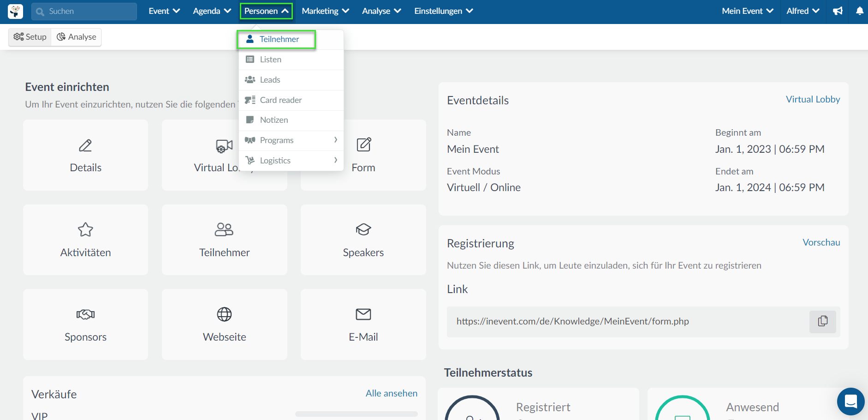Expand the Event menu
The image size is (868, 420).
pyautogui.click(x=164, y=11)
